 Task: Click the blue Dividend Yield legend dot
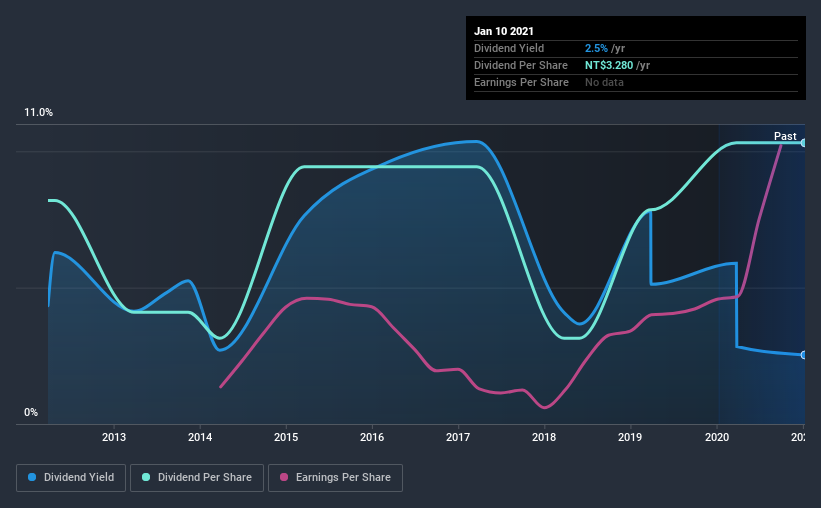coord(32,477)
